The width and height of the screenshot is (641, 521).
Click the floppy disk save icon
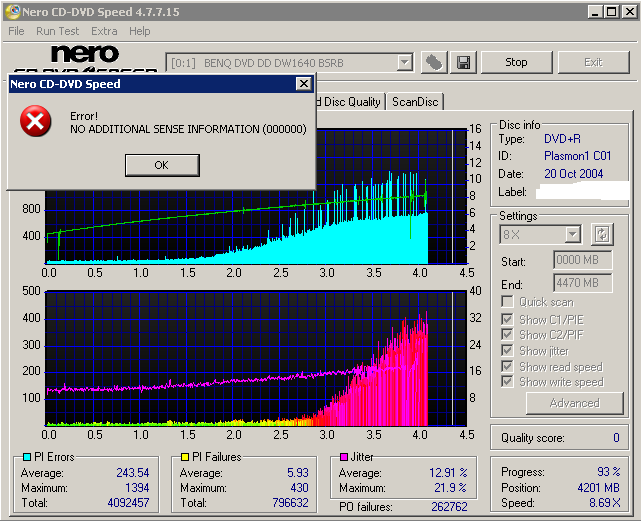coord(463,63)
